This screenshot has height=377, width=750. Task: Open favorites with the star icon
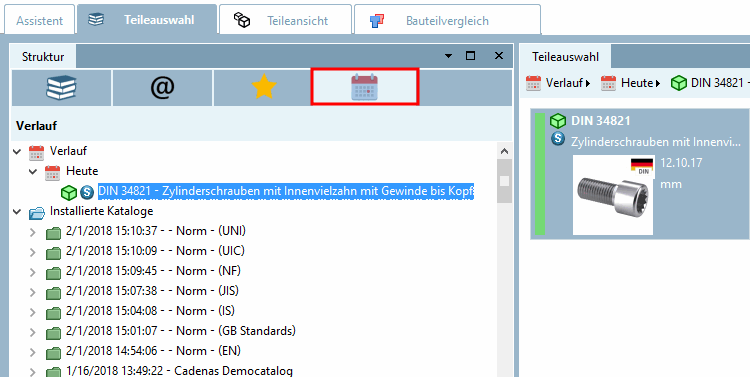tap(264, 88)
